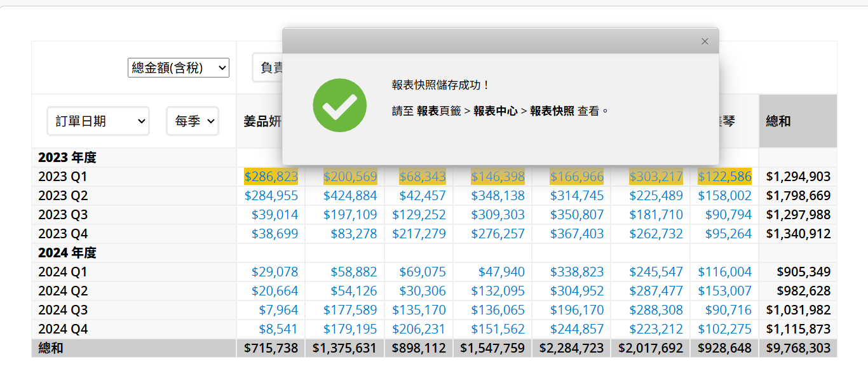The image size is (868, 385).
Task: Click the 姜品妍 column header
Action: (x=262, y=121)
